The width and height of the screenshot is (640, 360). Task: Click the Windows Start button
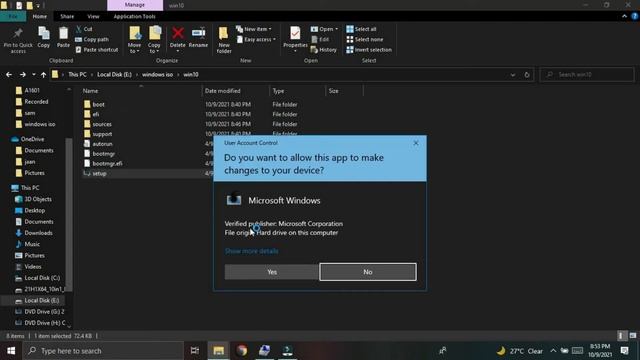(x=11, y=351)
